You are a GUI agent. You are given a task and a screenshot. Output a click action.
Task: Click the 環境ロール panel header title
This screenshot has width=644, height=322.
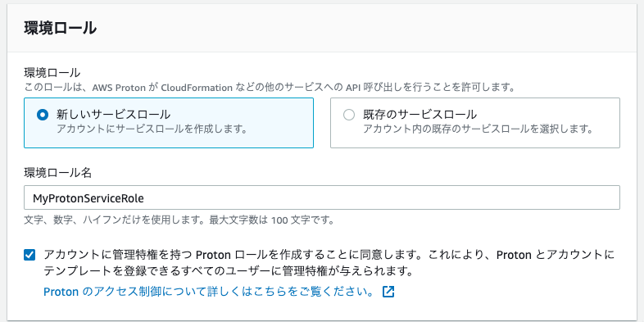pyautogui.click(x=61, y=29)
